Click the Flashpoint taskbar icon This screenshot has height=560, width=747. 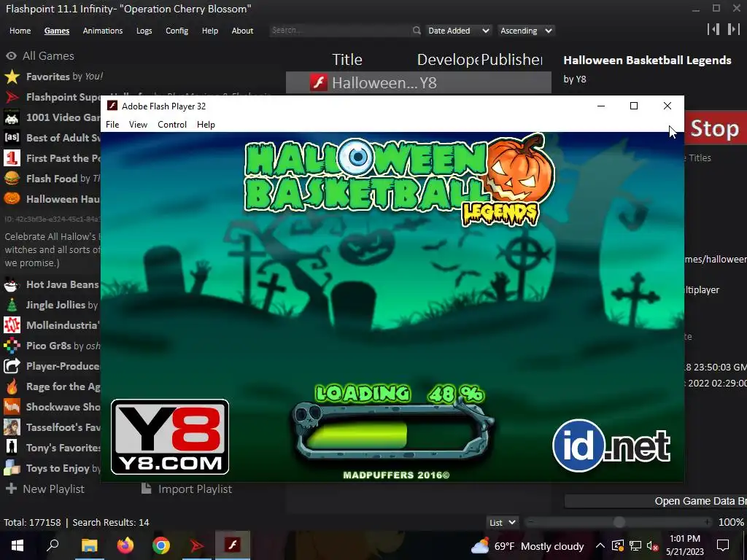tap(197, 545)
